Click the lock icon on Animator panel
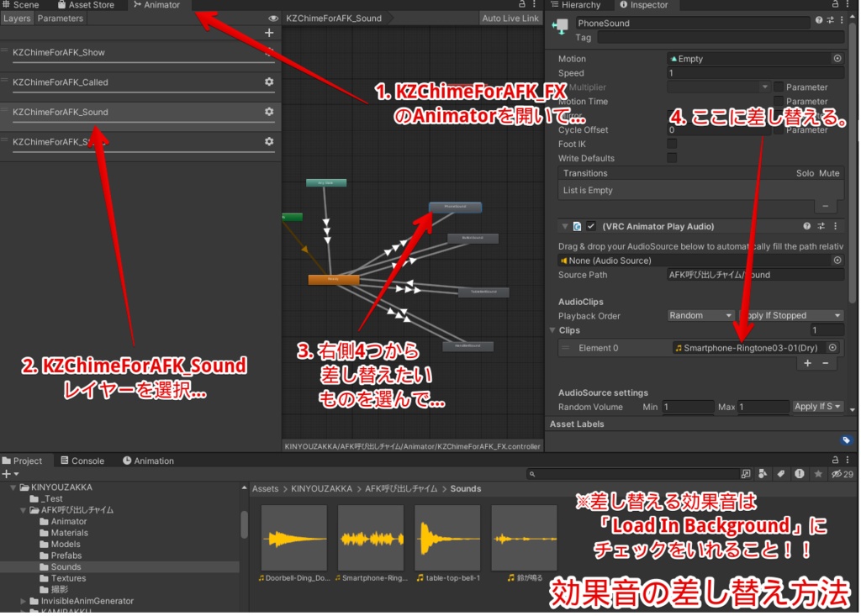The width and height of the screenshot is (861, 616). pos(522,4)
